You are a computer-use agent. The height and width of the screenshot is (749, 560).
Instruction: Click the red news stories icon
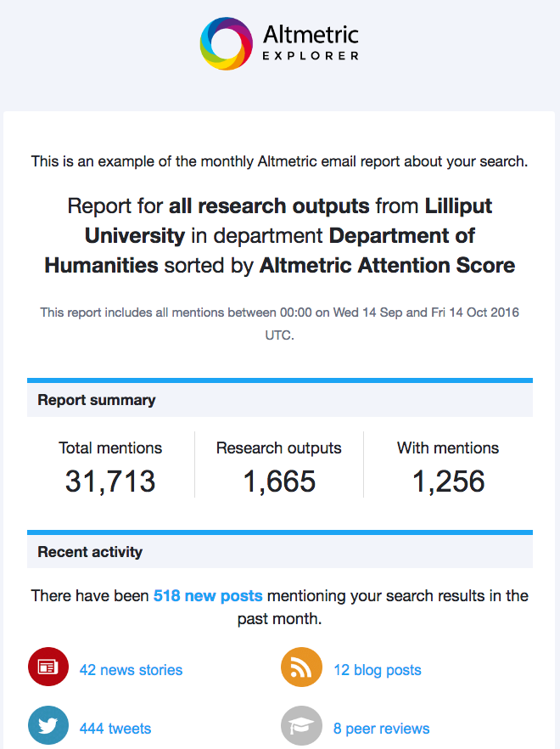48,669
